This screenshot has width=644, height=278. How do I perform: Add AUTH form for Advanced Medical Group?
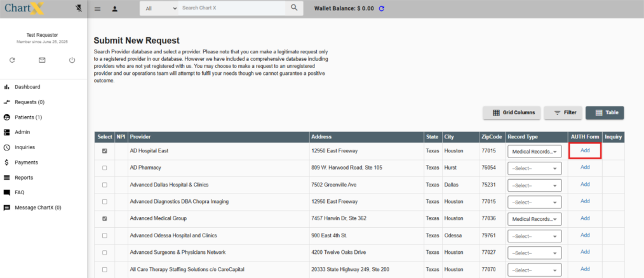click(x=585, y=218)
